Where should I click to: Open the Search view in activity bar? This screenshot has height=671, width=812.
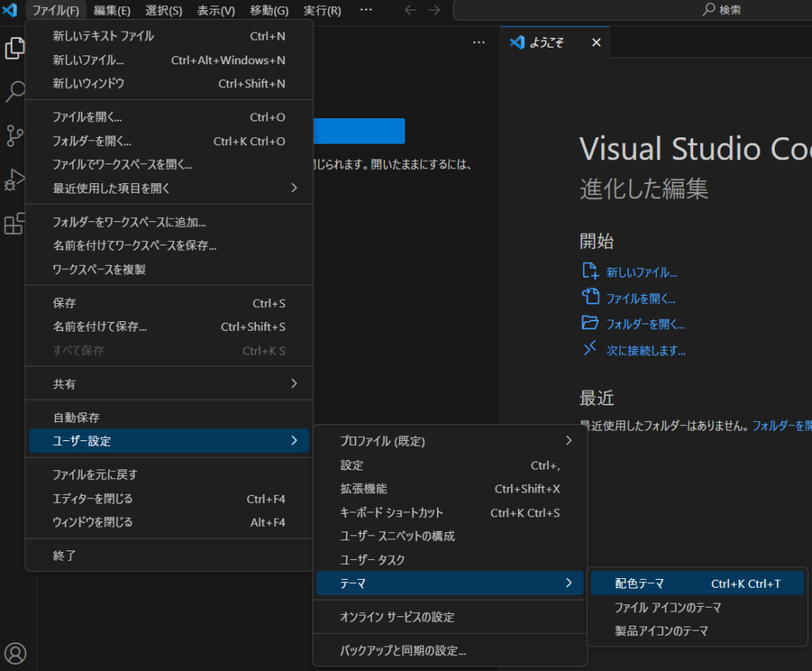15,91
